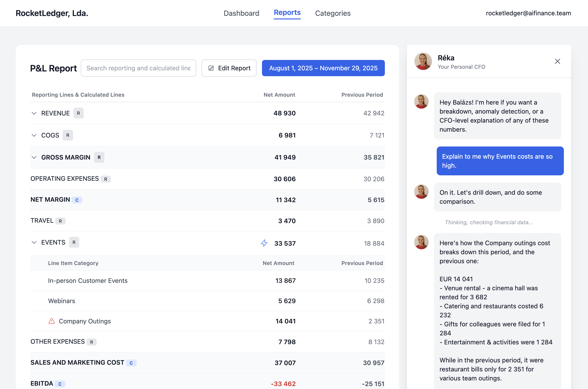
Task: Click the C badge next to NET MARGIN
Action: point(77,200)
